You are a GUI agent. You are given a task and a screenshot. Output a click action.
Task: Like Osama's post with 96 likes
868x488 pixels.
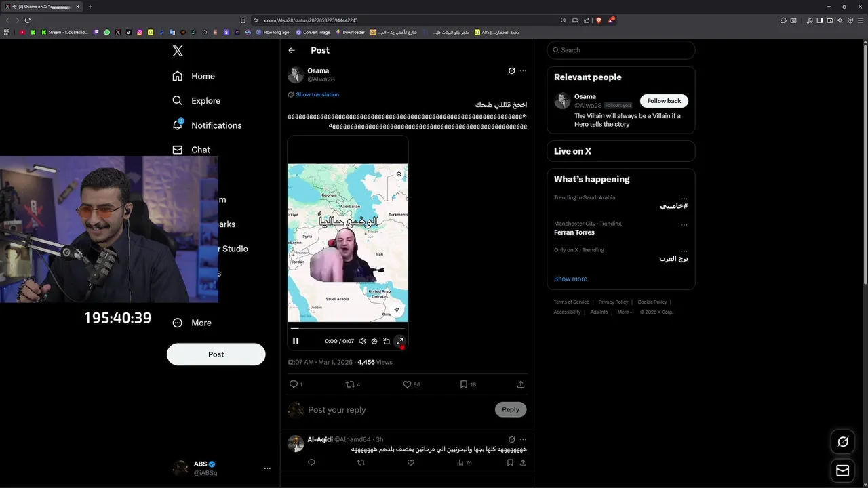(407, 384)
